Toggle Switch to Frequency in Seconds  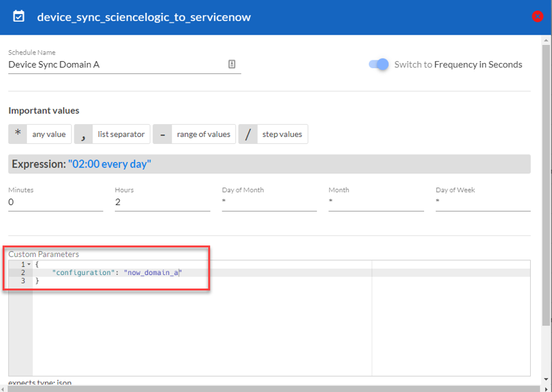coord(378,64)
